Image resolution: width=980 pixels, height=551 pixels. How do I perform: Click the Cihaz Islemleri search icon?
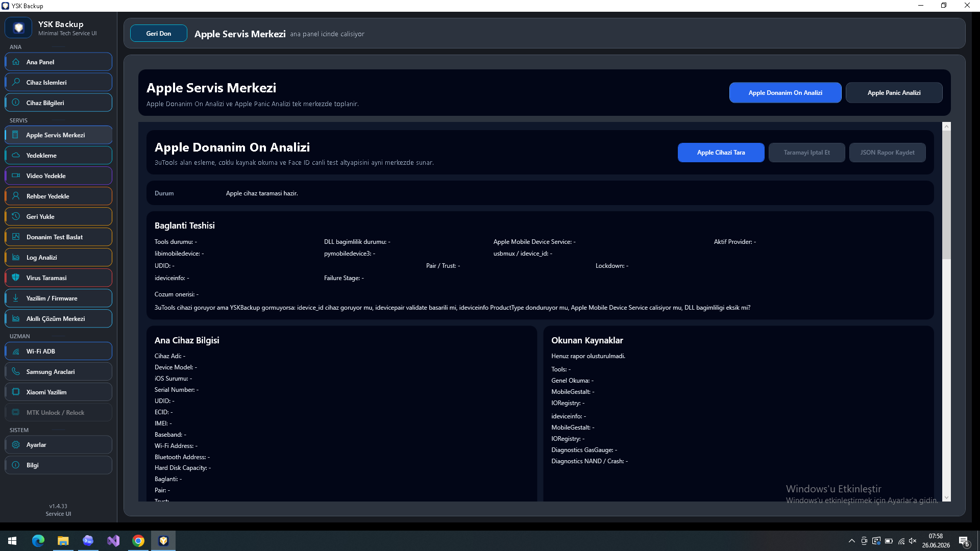pos(16,82)
